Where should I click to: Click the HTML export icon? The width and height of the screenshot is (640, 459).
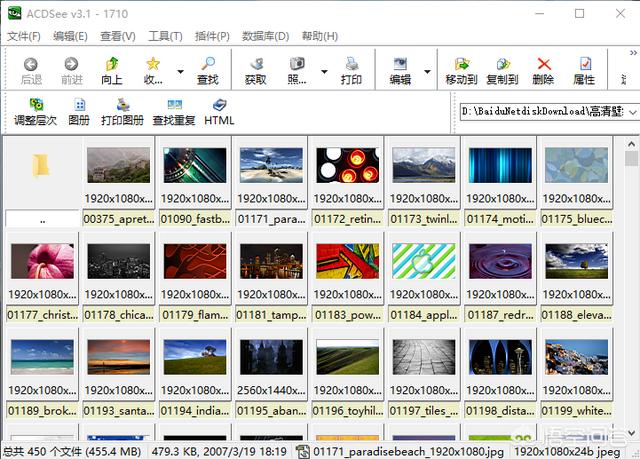pos(220,105)
